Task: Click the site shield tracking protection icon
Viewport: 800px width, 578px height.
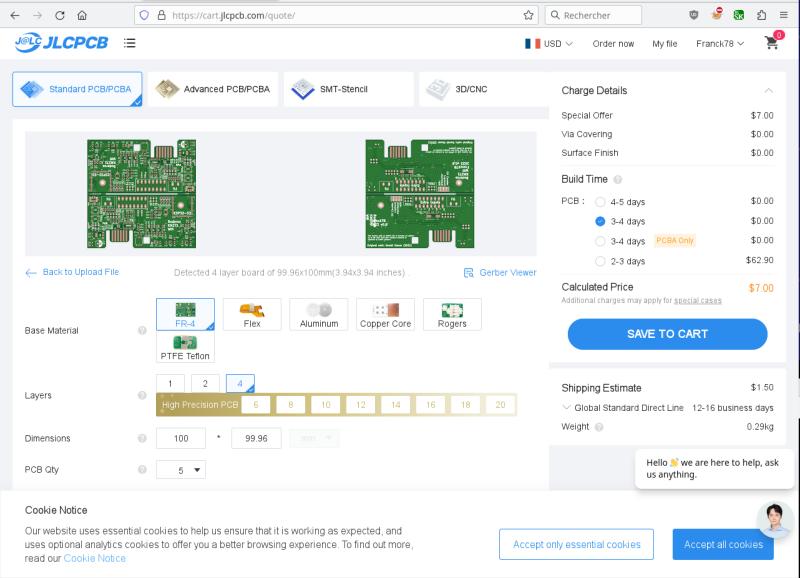Action: click(144, 15)
